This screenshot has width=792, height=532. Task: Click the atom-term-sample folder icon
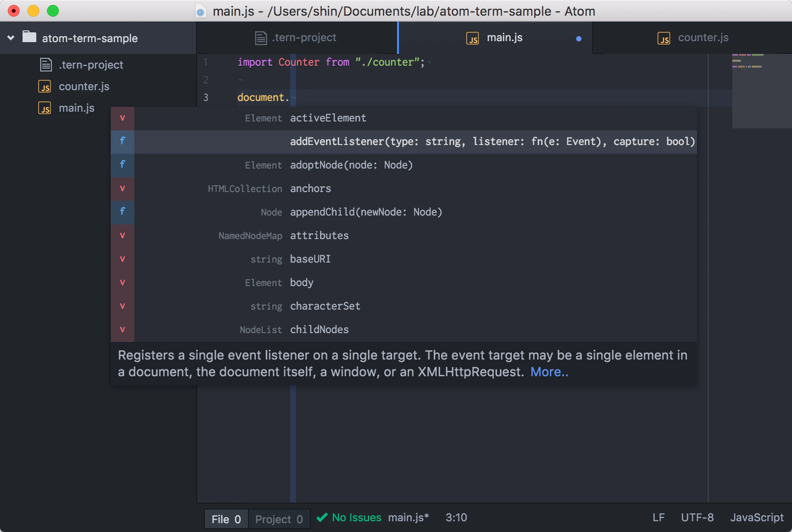[x=29, y=37]
